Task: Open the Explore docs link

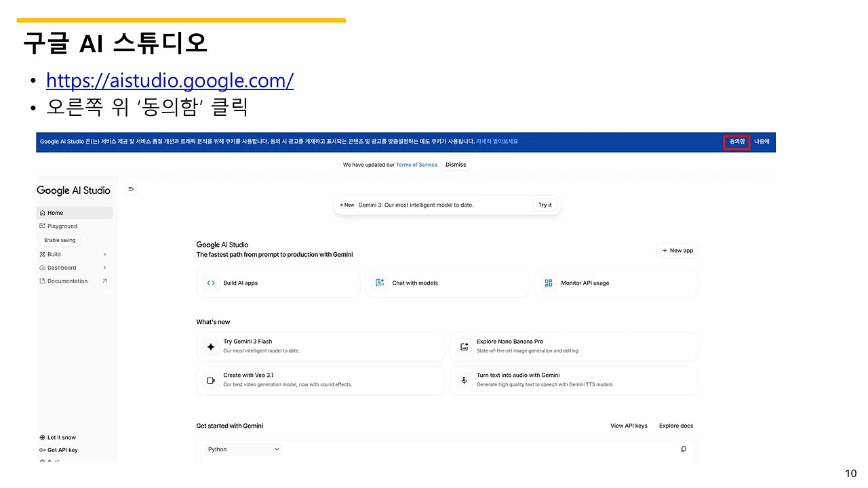Action: [676, 426]
